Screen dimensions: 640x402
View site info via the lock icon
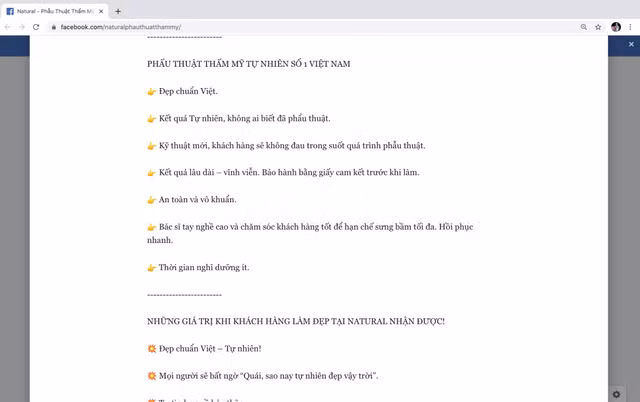pos(55,27)
